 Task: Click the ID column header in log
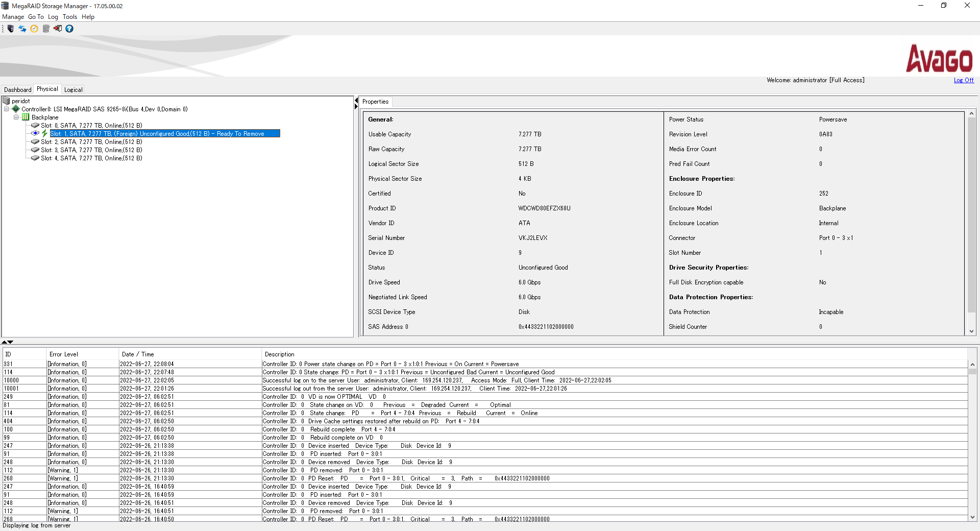[x=24, y=354]
